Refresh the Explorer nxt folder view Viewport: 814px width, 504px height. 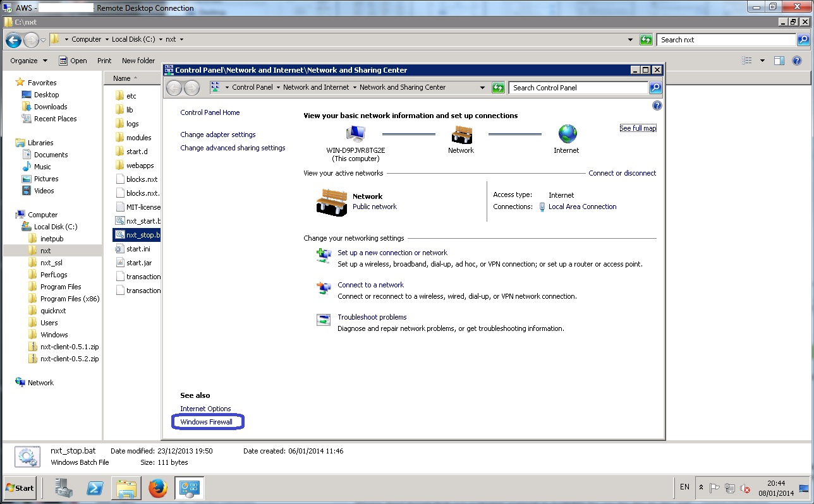[x=645, y=40]
